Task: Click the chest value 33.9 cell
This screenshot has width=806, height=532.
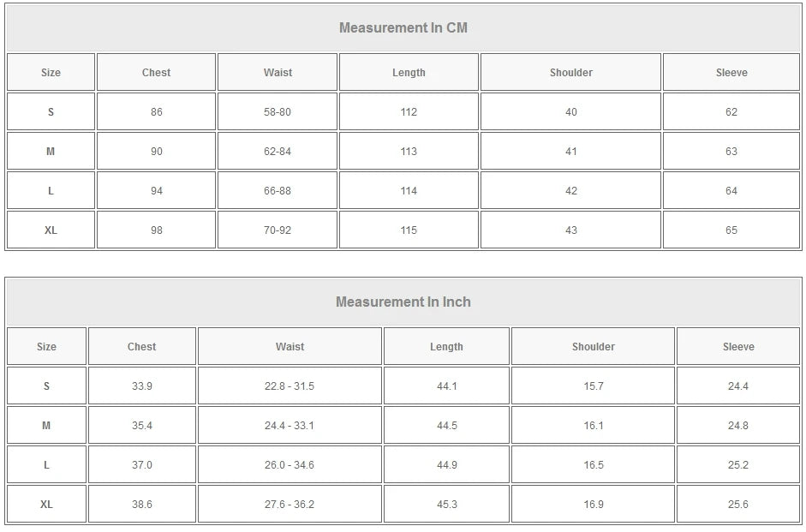Action: click(x=142, y=386)
